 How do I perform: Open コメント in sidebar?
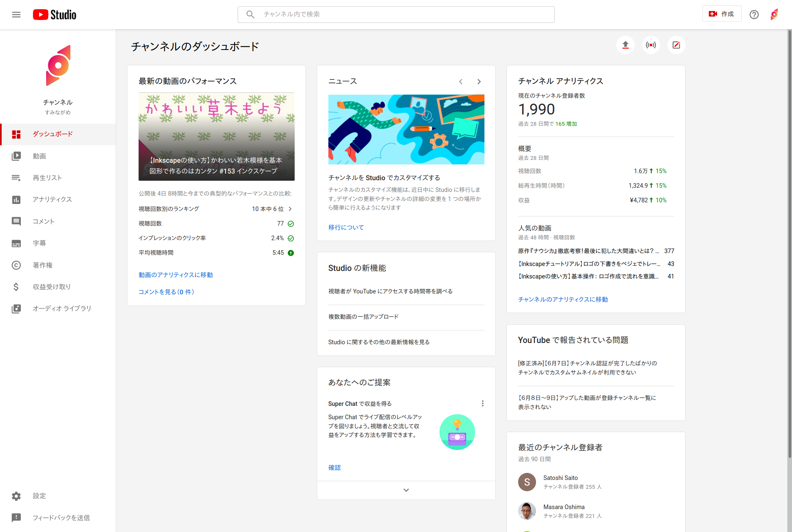[x=58, y=221]
